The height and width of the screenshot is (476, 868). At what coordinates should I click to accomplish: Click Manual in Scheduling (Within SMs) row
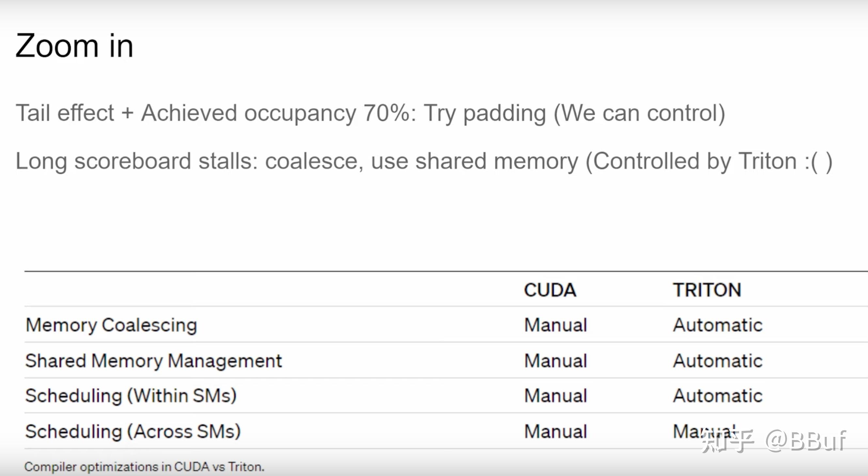pos(556,395)
